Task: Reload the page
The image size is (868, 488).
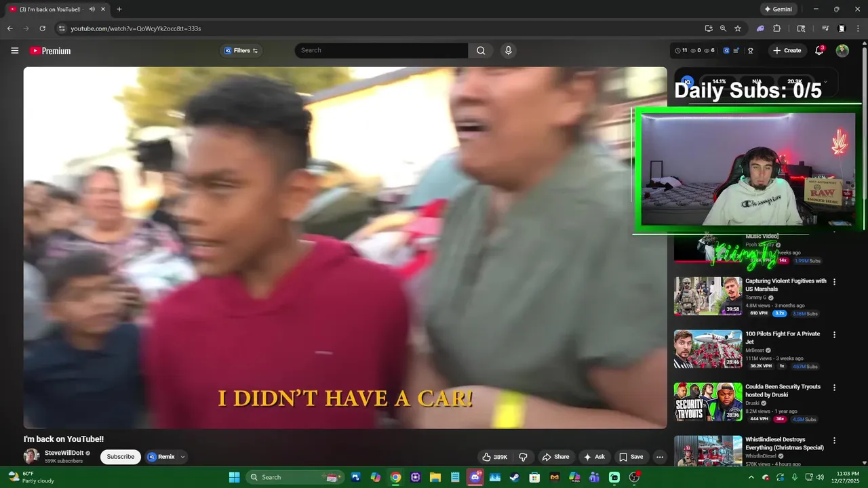Action: 42,28
